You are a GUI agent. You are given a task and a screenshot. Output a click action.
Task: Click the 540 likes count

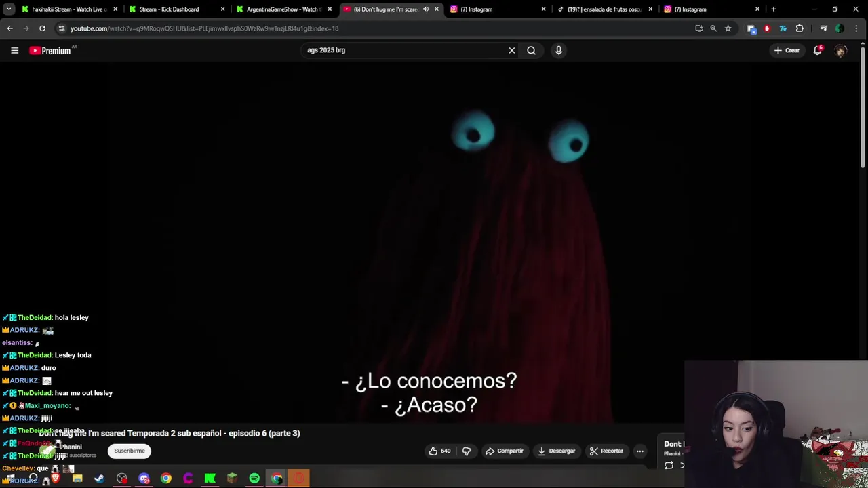click(x=446, y=451)
